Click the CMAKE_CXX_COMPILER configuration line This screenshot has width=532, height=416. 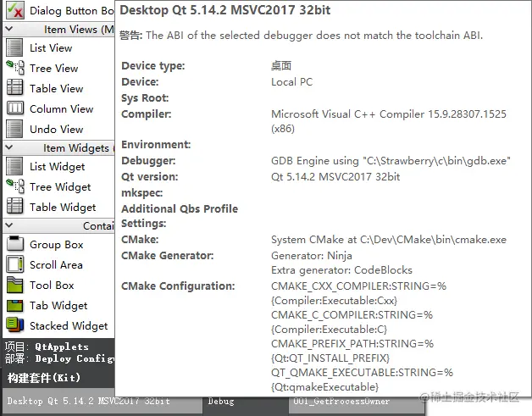pyautogui.click(x=358, y=293)
